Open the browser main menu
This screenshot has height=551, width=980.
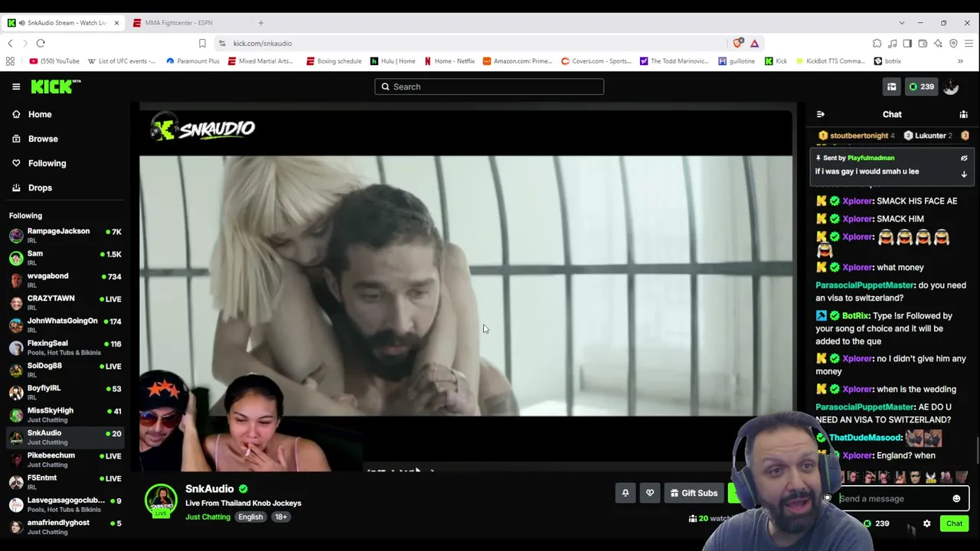point(969,44)
